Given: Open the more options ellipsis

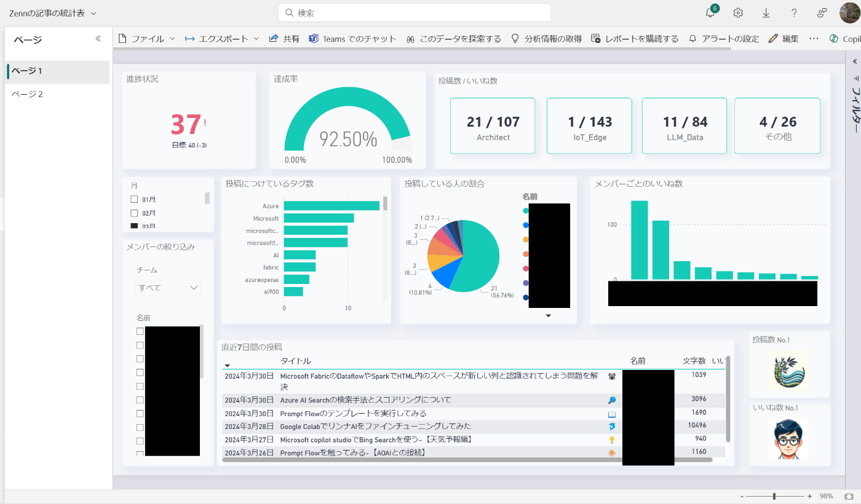Looking at the screenshot, I should coord(814,39).
